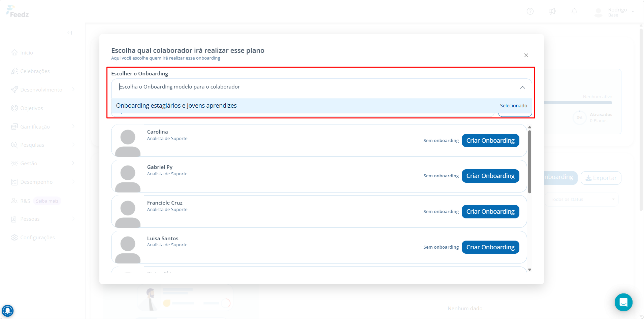The width and height of the screenshot is (644, 319).
Task: Create onboarding for Carolina
Action: [x=490, y=141]
